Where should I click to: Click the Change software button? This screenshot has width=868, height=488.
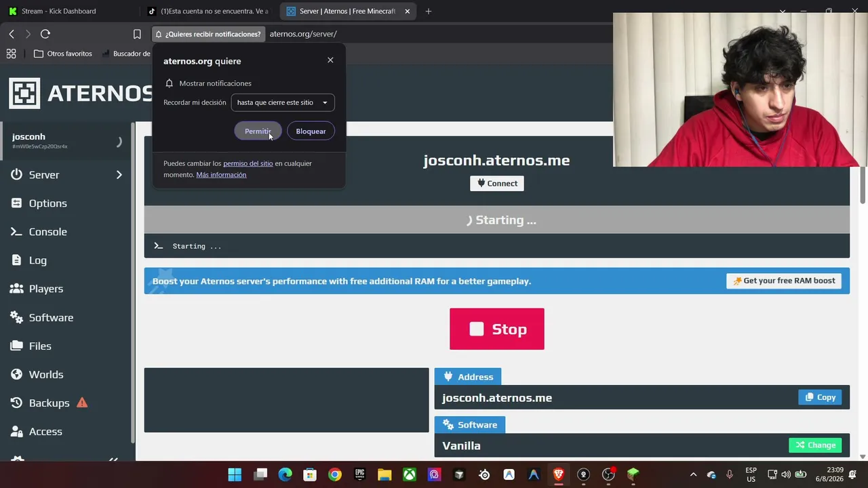tap(815, 445)
